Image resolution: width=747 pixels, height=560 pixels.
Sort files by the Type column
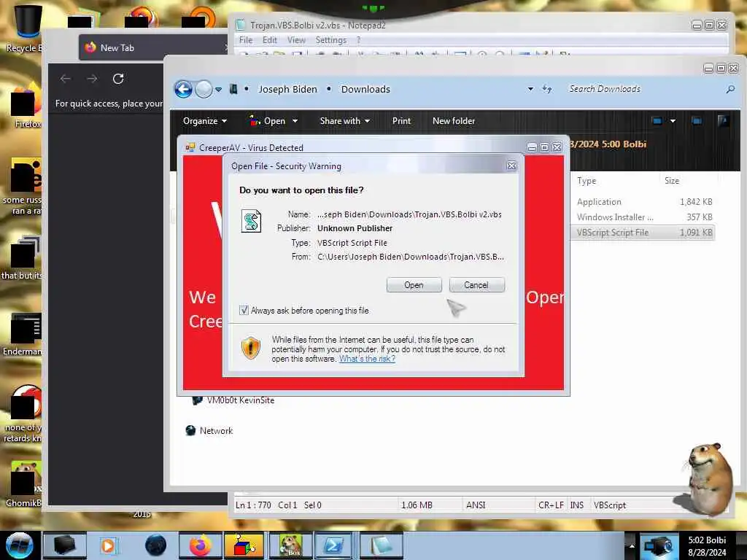coord(587,181)
